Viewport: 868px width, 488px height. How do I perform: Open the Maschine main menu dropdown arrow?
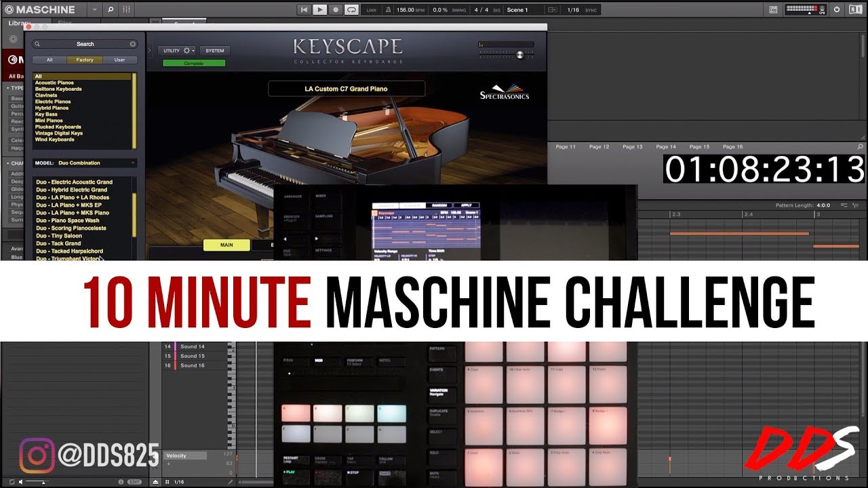94,9
